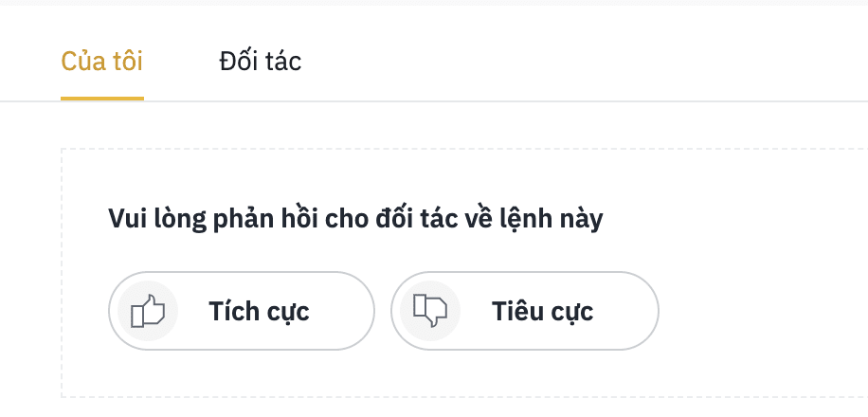Click the yellow underline beneath Của tôi
This screenshot has width=868, height=417.
click(x=102, y=99)
